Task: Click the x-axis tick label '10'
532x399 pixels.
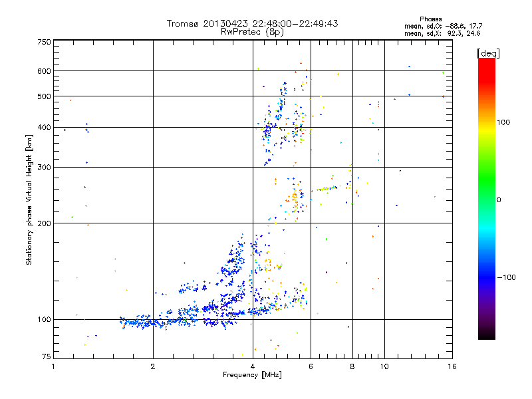Action: [384, 366]
